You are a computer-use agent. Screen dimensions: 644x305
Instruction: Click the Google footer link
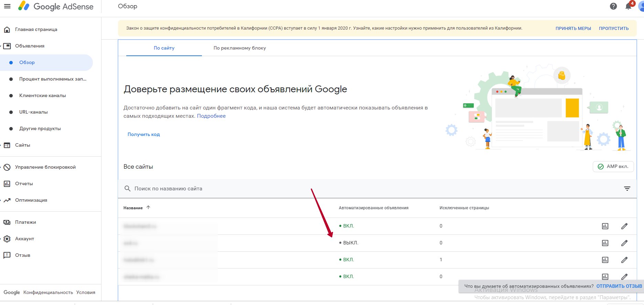coord(12,293)
